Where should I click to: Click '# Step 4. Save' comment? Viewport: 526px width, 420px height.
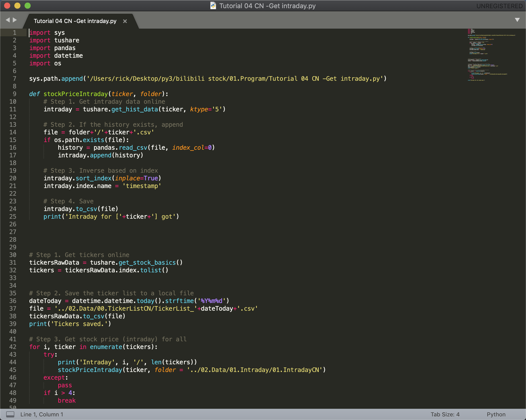[x=68, y=201]
